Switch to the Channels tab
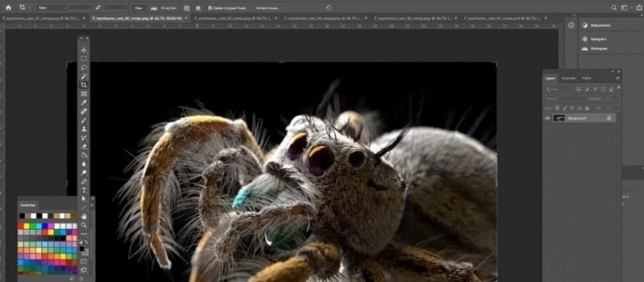This screenshot has height=282, width=644. click(568, 78)
